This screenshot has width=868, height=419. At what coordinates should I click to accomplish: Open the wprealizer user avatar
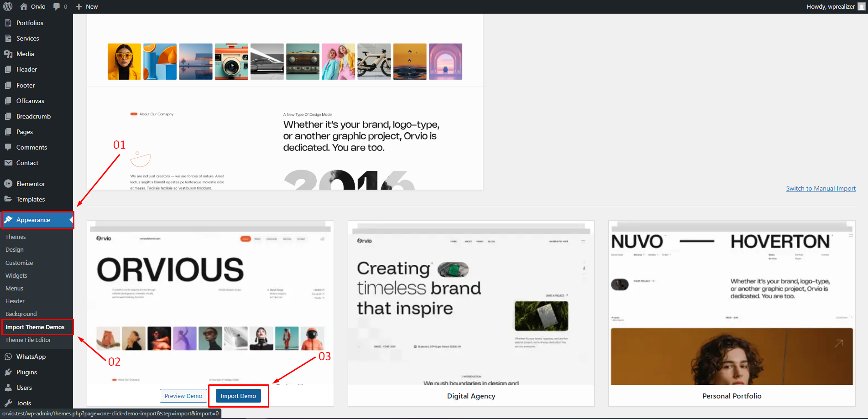(x=862, y=6)
